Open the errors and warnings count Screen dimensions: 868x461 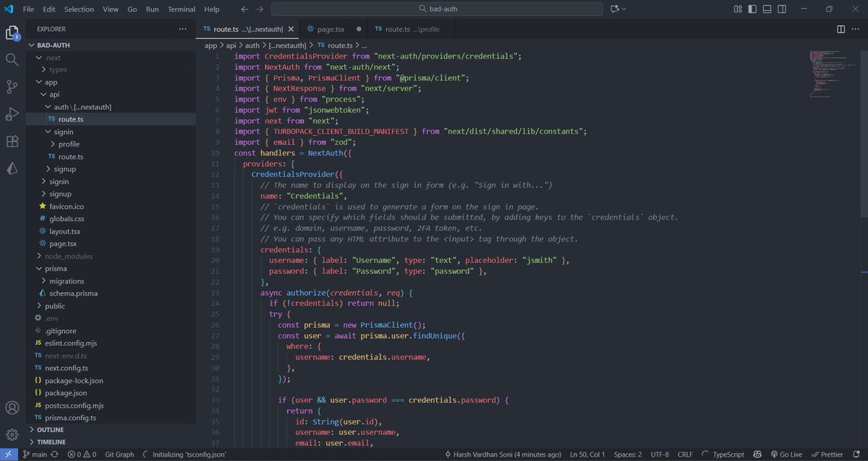(82, 454)
